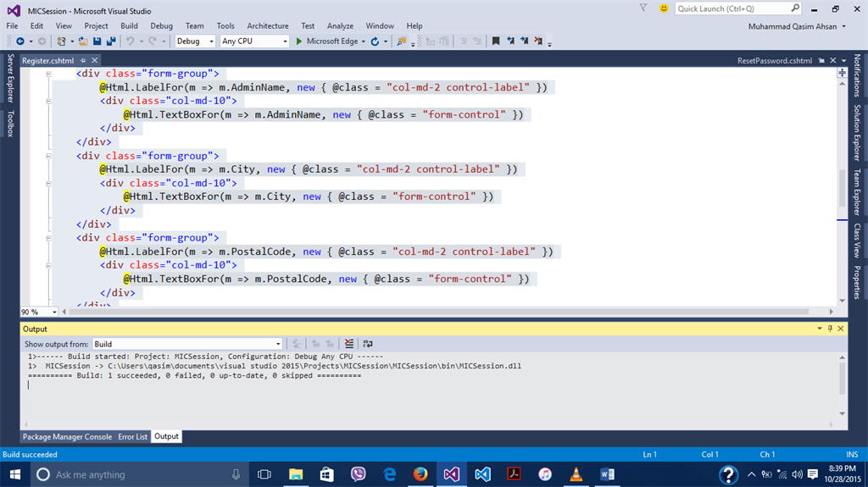This screenshot has height=487, width=868.
Task: Click the Undo toolbar icon
Action: pos(131,41)
